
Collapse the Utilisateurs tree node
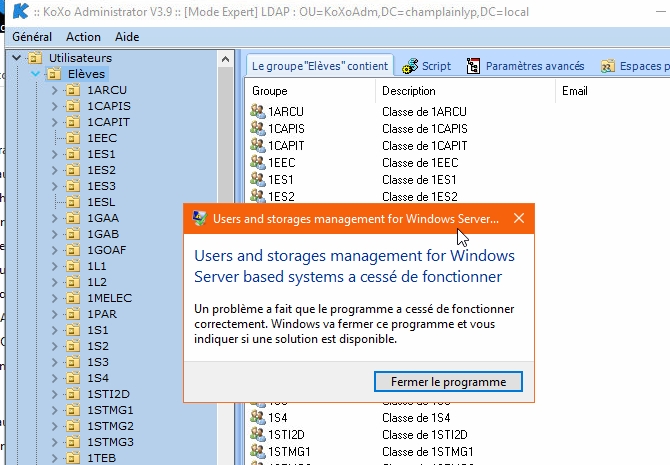pos(17,57)
